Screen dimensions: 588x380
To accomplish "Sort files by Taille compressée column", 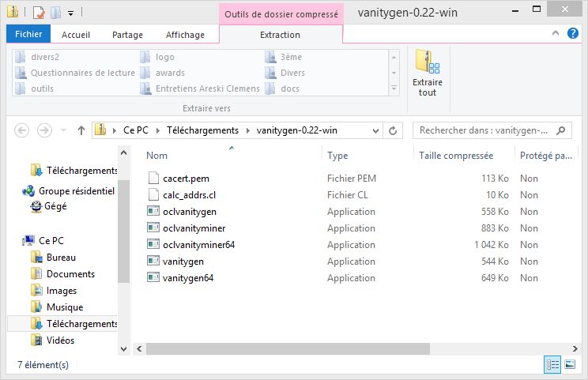I will [455, 156].
